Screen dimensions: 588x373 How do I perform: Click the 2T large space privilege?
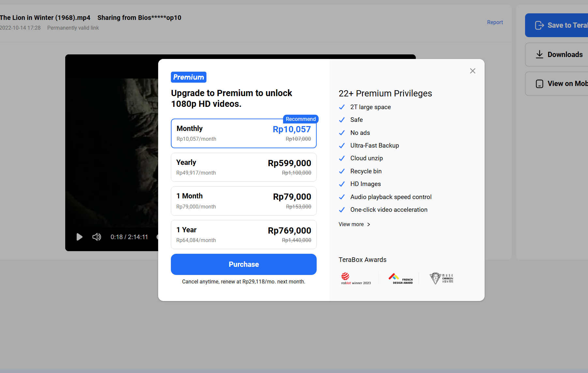[x=370, y=107]
